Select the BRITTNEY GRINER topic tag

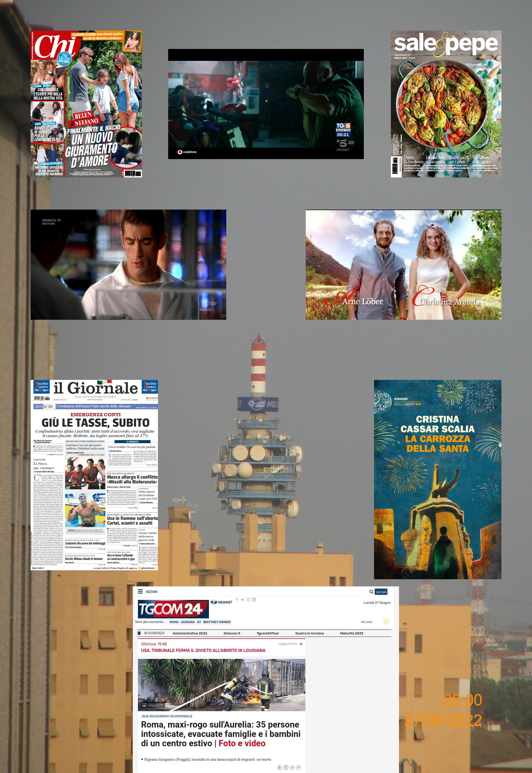(x=217, y=622)
